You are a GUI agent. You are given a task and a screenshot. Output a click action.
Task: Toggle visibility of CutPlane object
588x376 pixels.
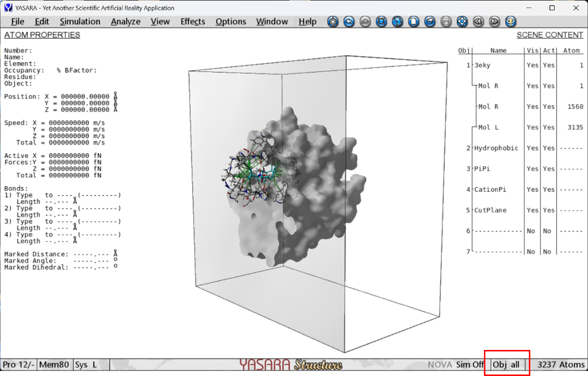click(532, 210)
